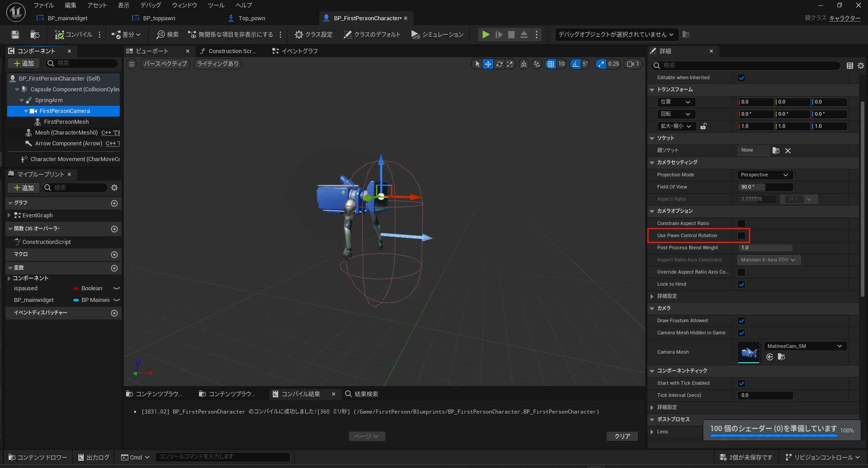
Task: Open the ウィンドウ menu in menu bar
Action: tap(184, 5)
